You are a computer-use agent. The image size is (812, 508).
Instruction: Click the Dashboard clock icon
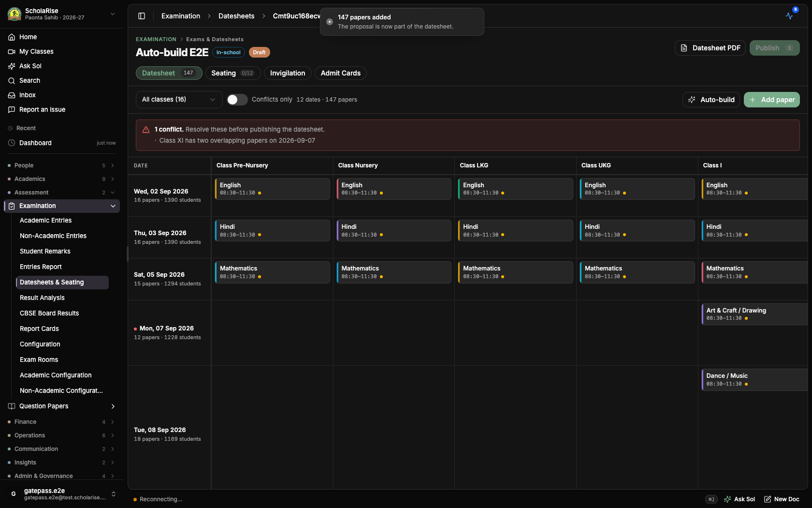click(12, 143)
